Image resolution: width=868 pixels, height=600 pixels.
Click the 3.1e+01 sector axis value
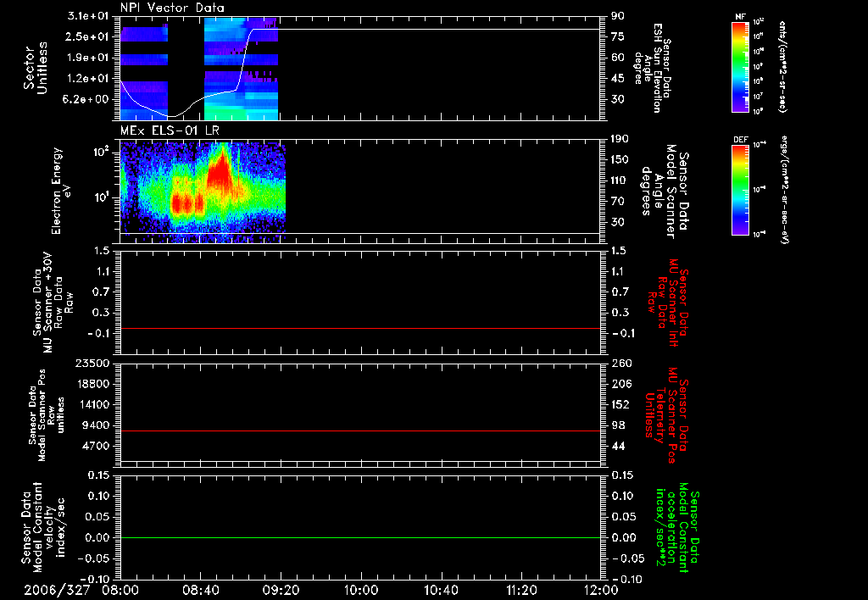88,16
